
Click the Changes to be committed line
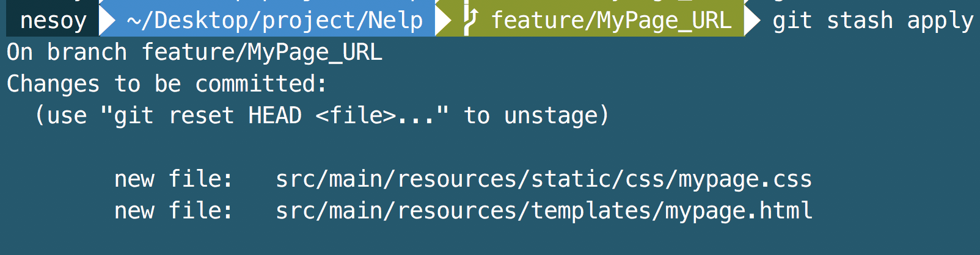pyautogui.click(x=167, y=84)
